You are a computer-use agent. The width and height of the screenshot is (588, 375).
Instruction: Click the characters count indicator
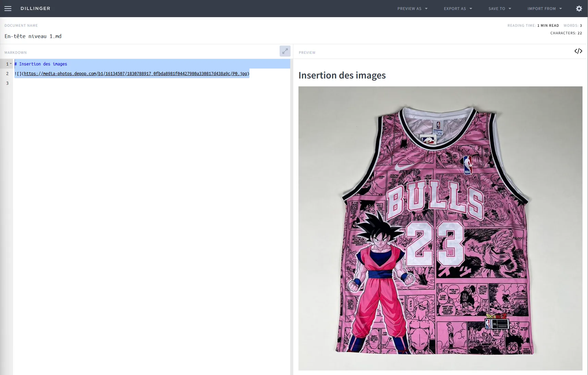pyautogui.click(x=566, y=33)
